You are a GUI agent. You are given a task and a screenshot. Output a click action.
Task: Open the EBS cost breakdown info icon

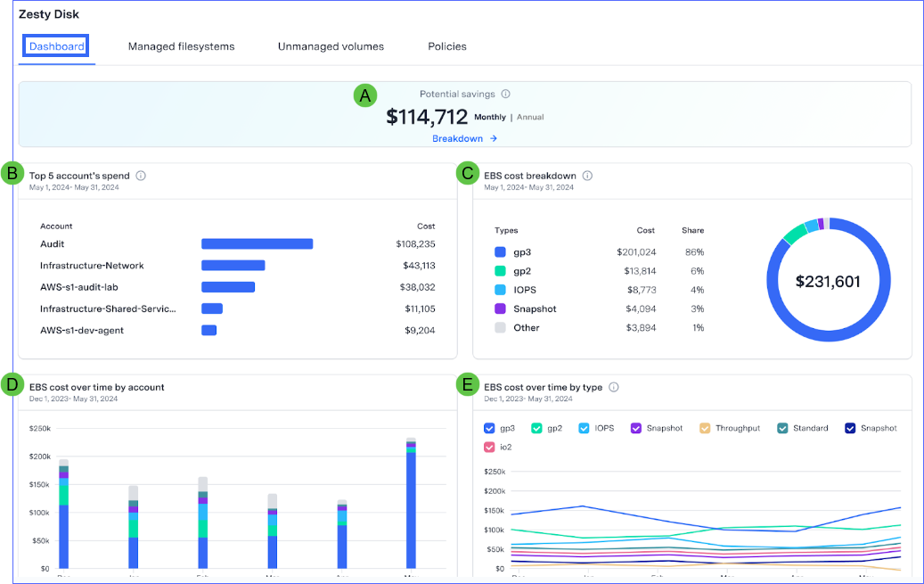pos(587,176)
